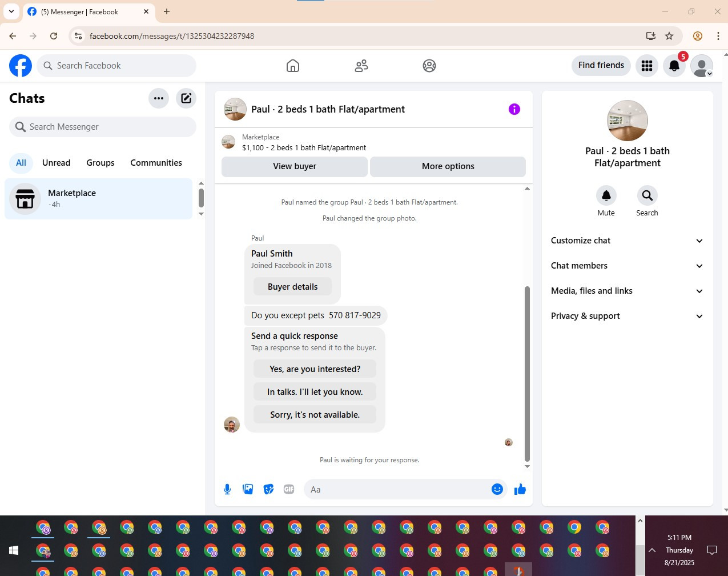Select the All chats filter tab

coord(21,163)
